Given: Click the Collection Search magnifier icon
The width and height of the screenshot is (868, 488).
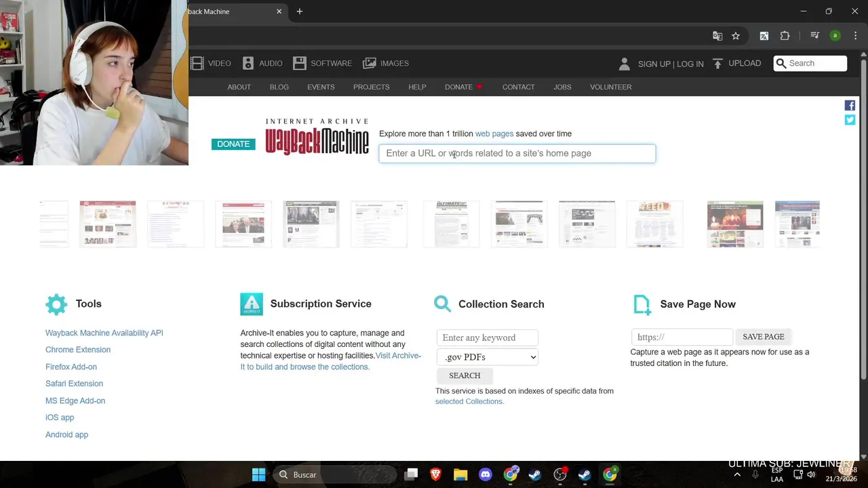Looking at the screenshot, I should pyautogui.click(x=443, y=304).
